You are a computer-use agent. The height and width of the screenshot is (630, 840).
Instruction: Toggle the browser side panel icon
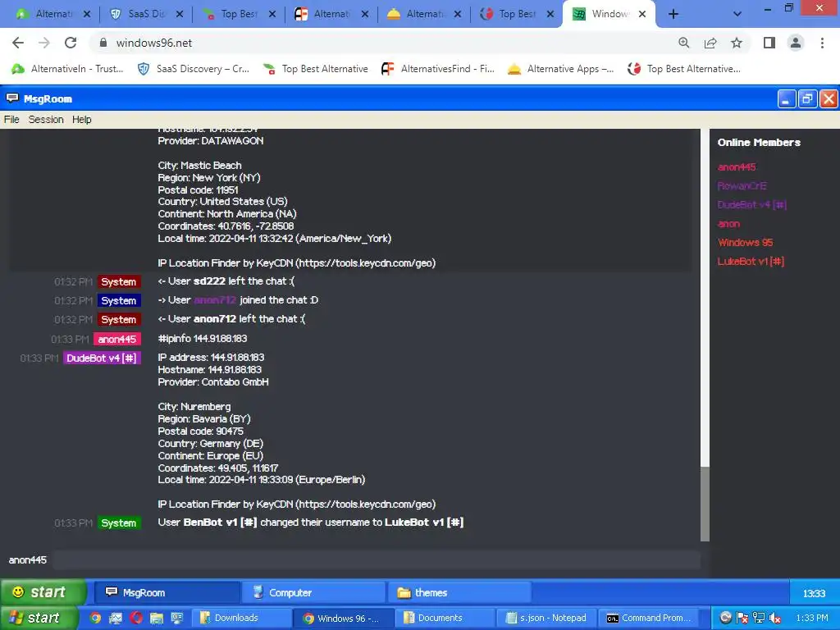pos(769,43)
